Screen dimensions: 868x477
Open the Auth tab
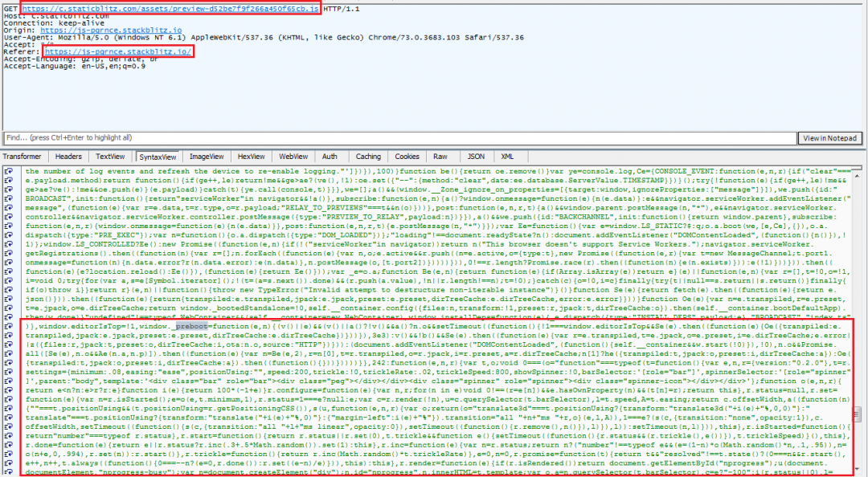pyautogui.click(x=330, y=157)
